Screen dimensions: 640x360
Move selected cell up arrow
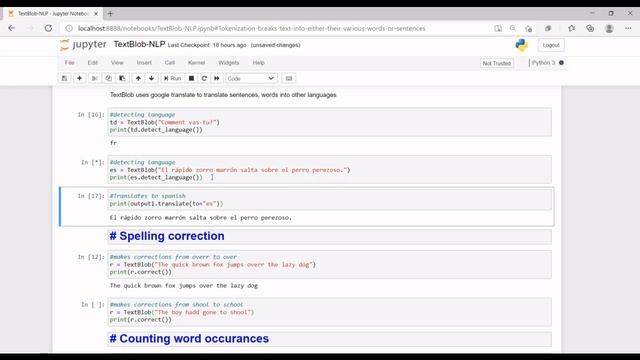[x=138, y=78]
